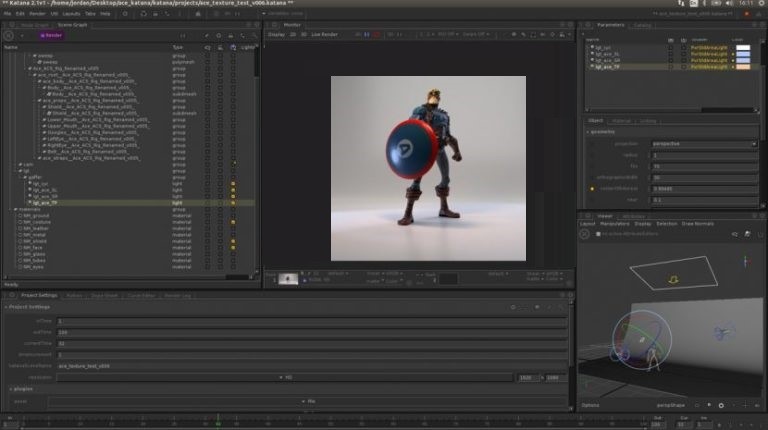Click the yellow light gizmo icon in viewer
Viewport: 768px width, 430px height.
coord(673,280)
